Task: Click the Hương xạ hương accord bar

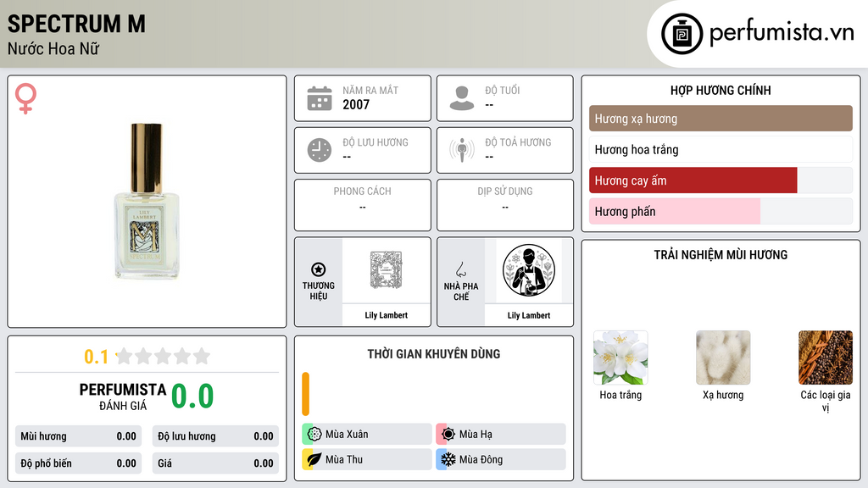Action: pyautogui.click(x=721, y=119)
